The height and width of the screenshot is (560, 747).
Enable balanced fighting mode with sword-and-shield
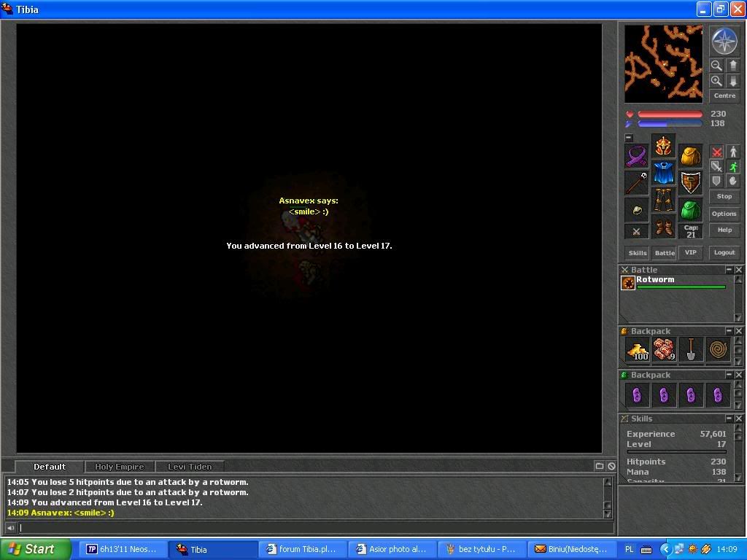[x=716, y=166]
